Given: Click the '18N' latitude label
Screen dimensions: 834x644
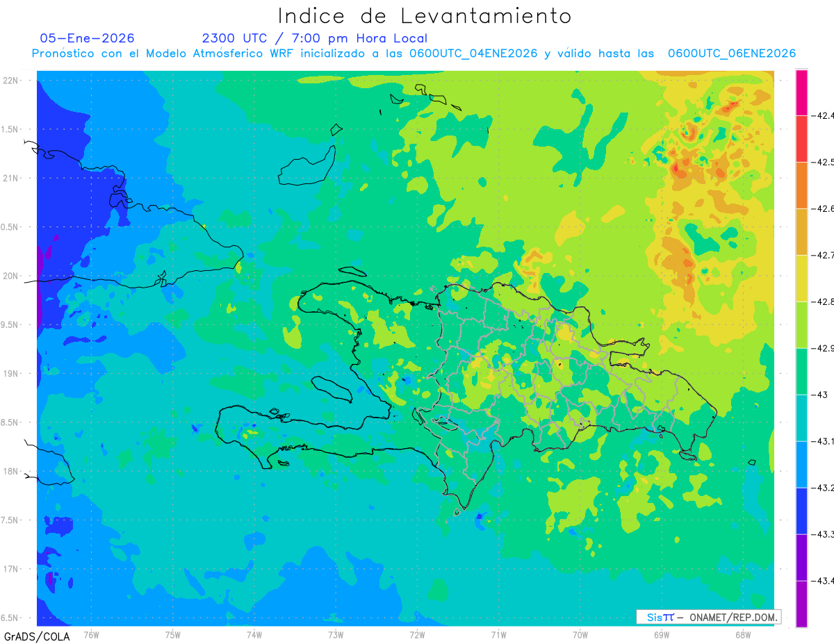Looking at the screenshot, I should click(11, 471).
